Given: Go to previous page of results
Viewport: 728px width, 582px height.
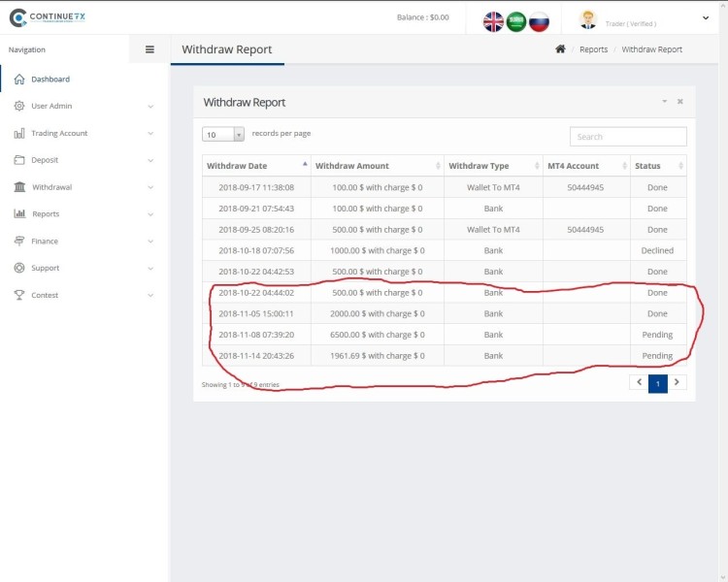Looking at the screenshot, I should coord(639,383).
